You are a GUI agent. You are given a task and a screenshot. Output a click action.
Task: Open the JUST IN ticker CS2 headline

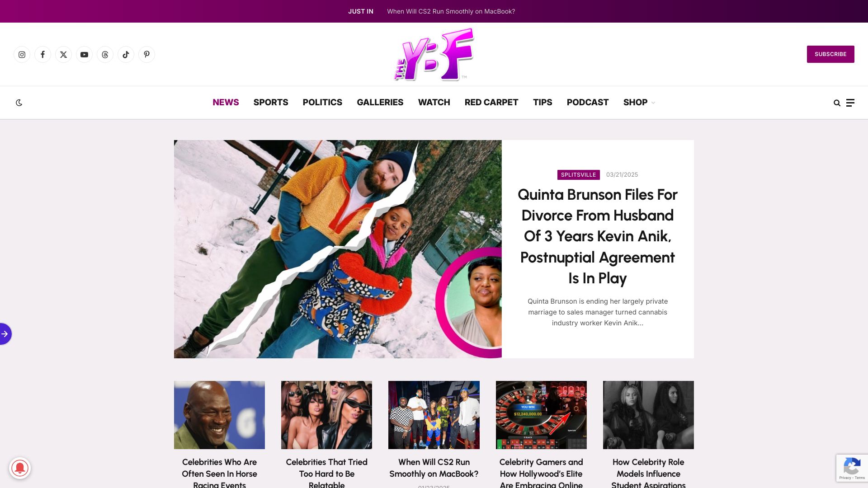tap(451, 11)
